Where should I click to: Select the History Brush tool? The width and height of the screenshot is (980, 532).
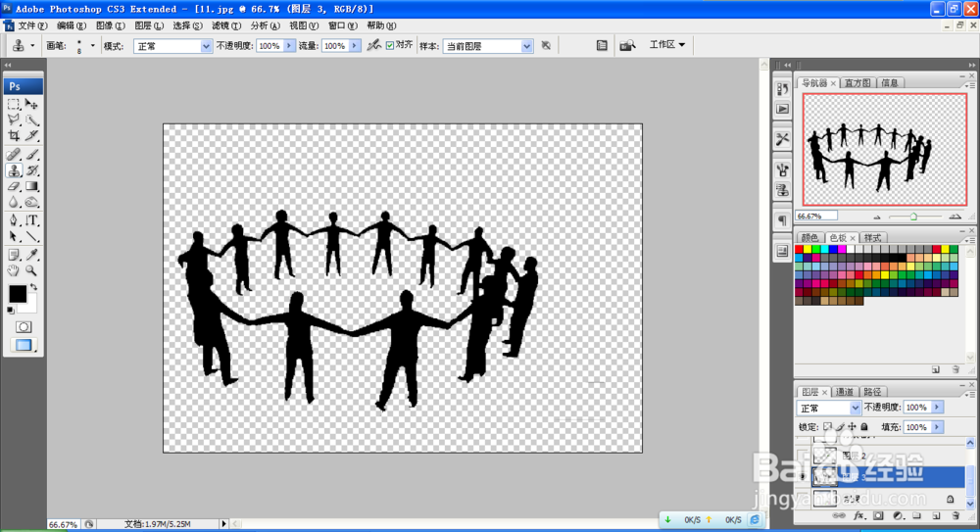pos(32,170)
